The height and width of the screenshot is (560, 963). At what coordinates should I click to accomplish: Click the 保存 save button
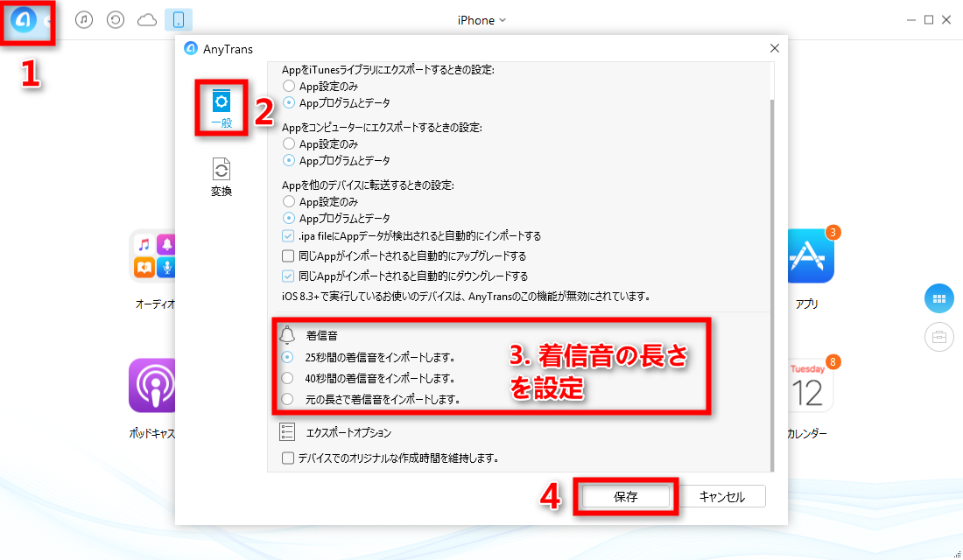click(x=626, y=496)
